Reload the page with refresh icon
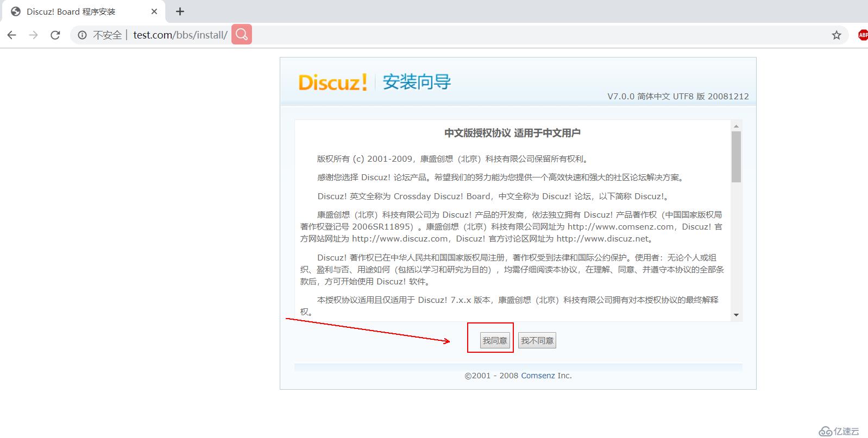The width and height of the screenshot is (868, 438). pos(55,35)
